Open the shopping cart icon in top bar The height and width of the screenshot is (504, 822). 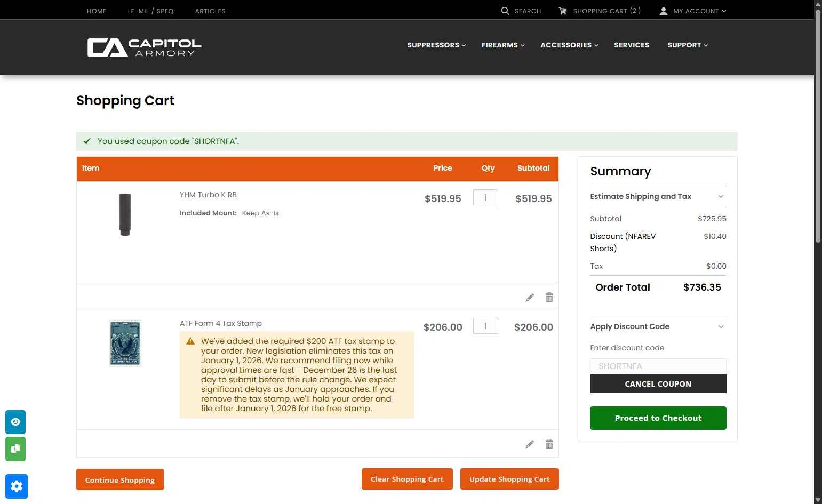coord(563,11)
